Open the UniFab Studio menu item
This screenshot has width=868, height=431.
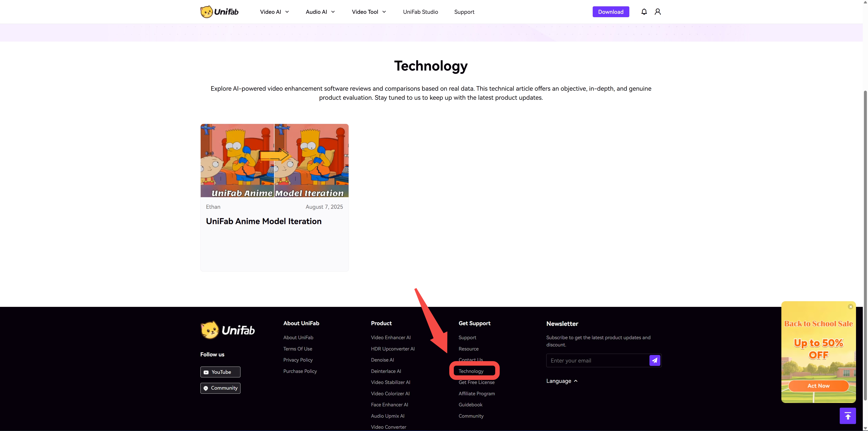tap(420, 12)
